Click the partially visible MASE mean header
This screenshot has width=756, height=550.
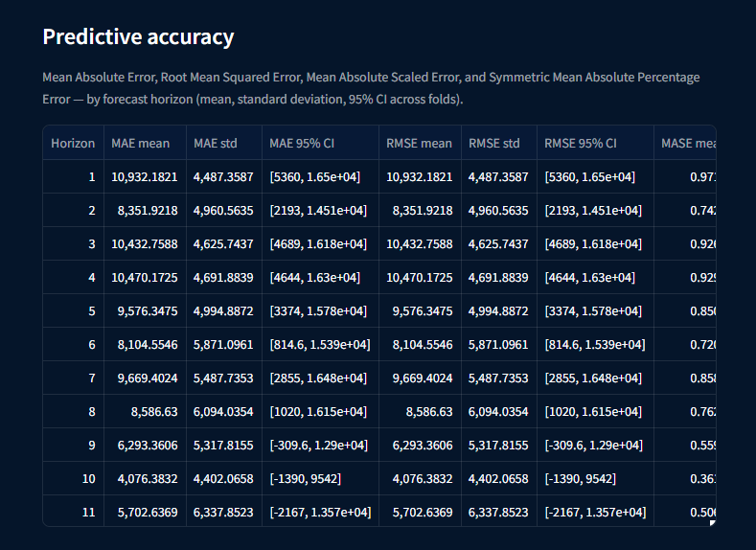[685, 143]
